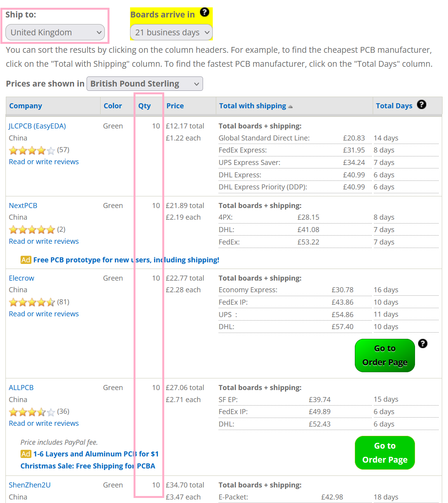Click ALLPCB SF EP £39.74 price
Screen dimensions: 448x503
pyautogui.click(x=320, y=400)
